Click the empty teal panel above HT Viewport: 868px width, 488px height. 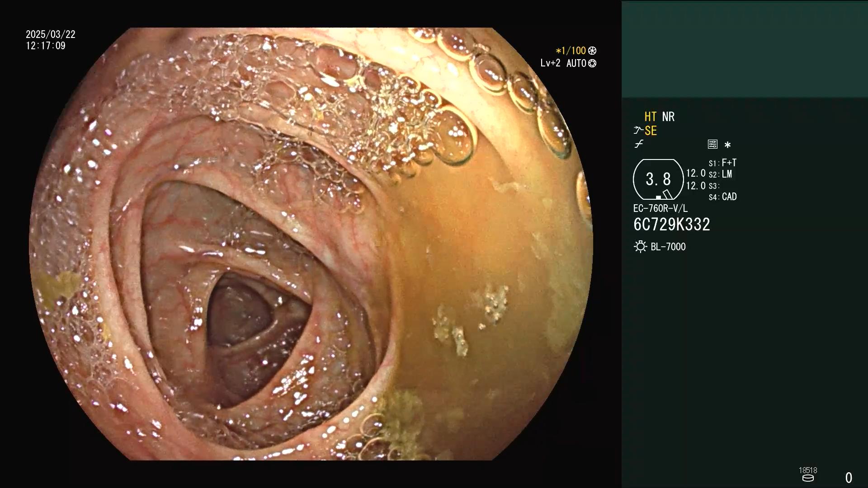point(745,49)
